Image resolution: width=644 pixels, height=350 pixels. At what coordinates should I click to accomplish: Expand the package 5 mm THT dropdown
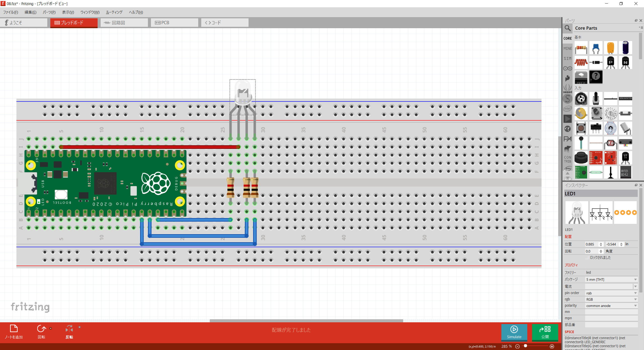pyautogui.click(x=611, y=279)
